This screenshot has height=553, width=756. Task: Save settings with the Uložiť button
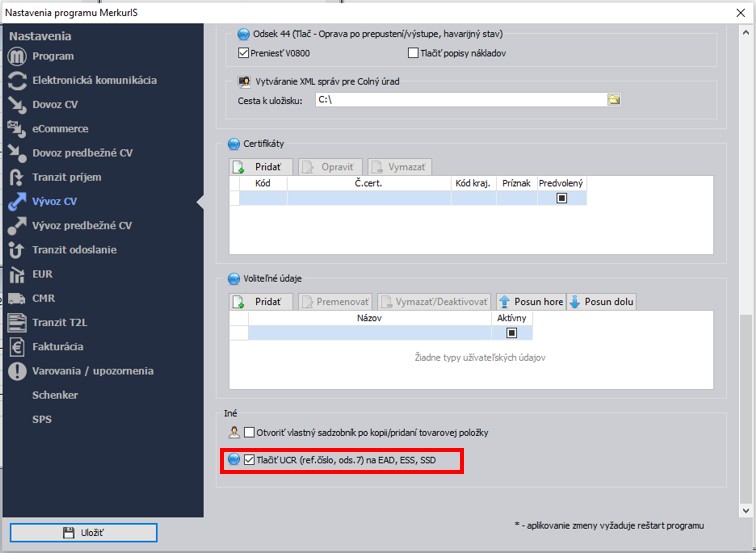[83, 533]
